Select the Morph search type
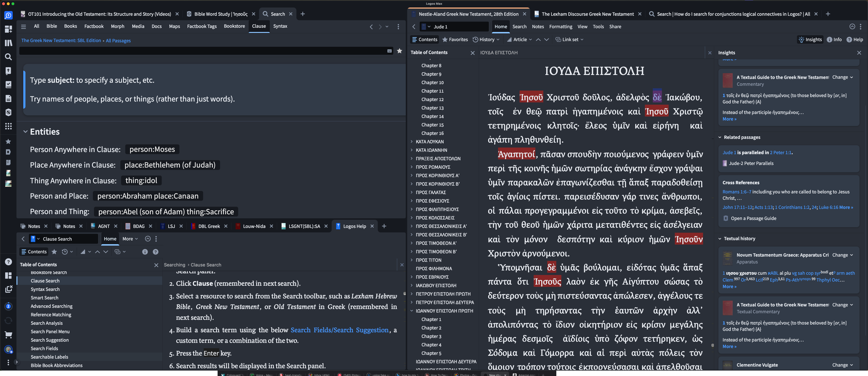 click(x=118, y=26)
